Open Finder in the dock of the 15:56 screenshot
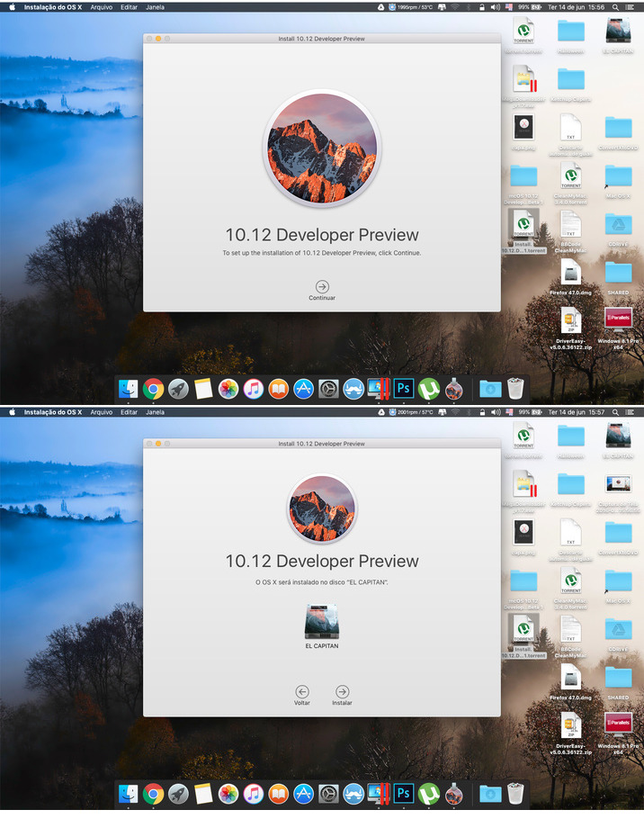Image resolution: width=644 pixels, height=819 pixels. 128,389
